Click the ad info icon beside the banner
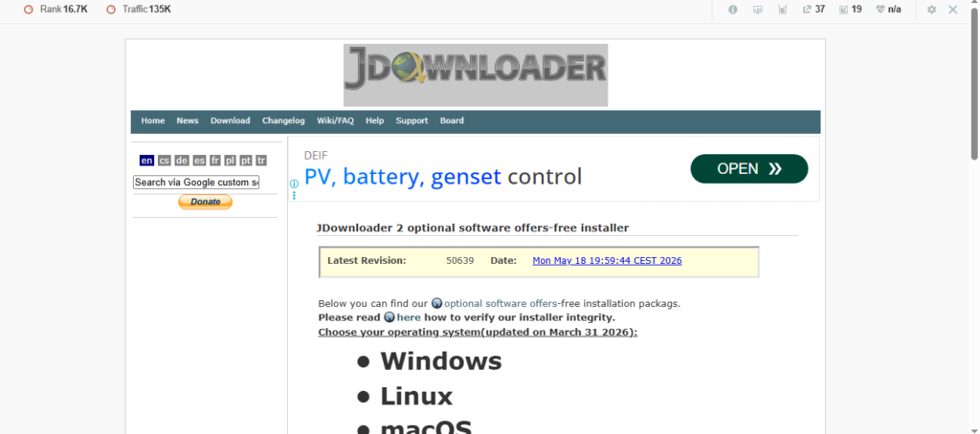 click(294, 184)
